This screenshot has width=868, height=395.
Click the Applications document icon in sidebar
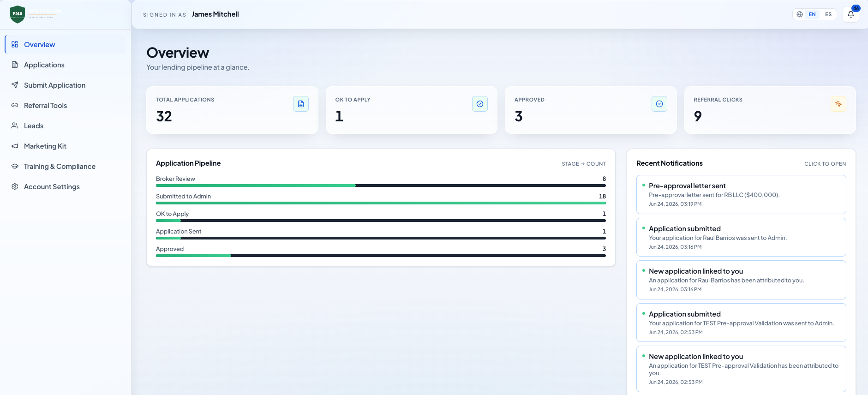point(15,65)
